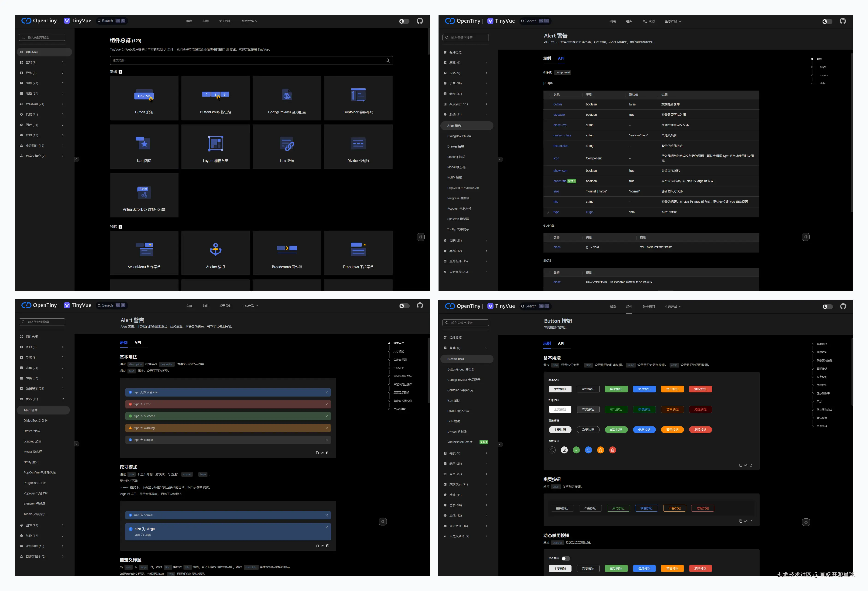
Task: Open the Anchor 锚点 component card
Action: [x=216, y=253]
